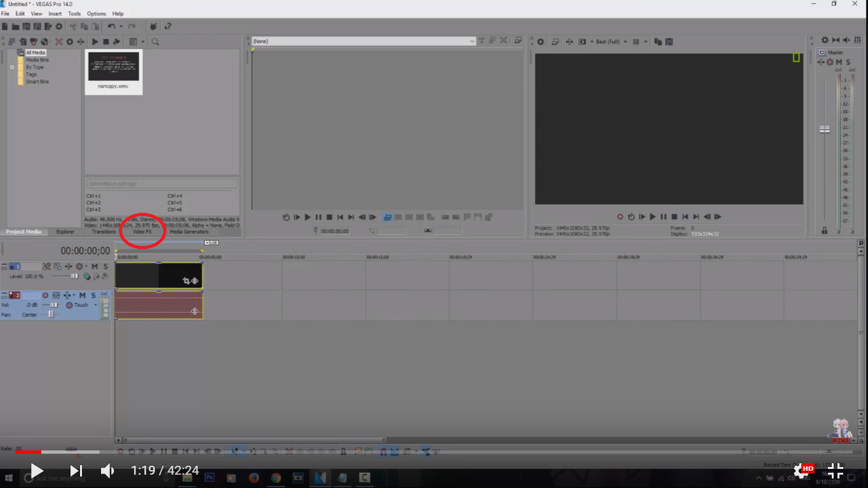Open the Options menu
This screenshot has height=488, width=868.
pyautogui.click(x=97, y=13)
